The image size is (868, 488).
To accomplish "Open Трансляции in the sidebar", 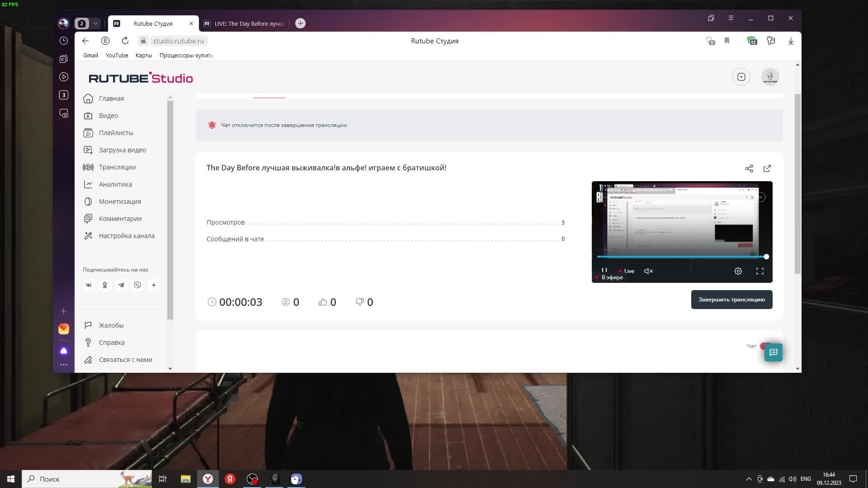I will pos(117,167).
